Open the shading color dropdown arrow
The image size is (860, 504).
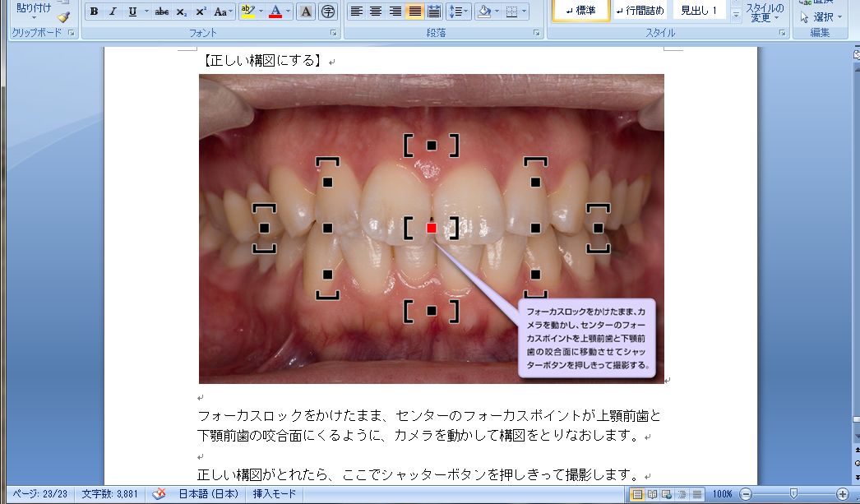497,12
